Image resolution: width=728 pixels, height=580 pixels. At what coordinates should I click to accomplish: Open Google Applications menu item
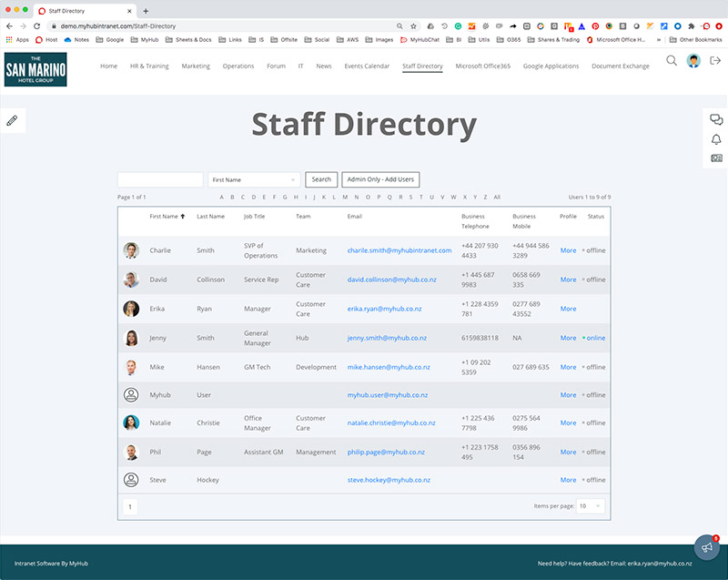pyautogui.click(x=551, y=66)
